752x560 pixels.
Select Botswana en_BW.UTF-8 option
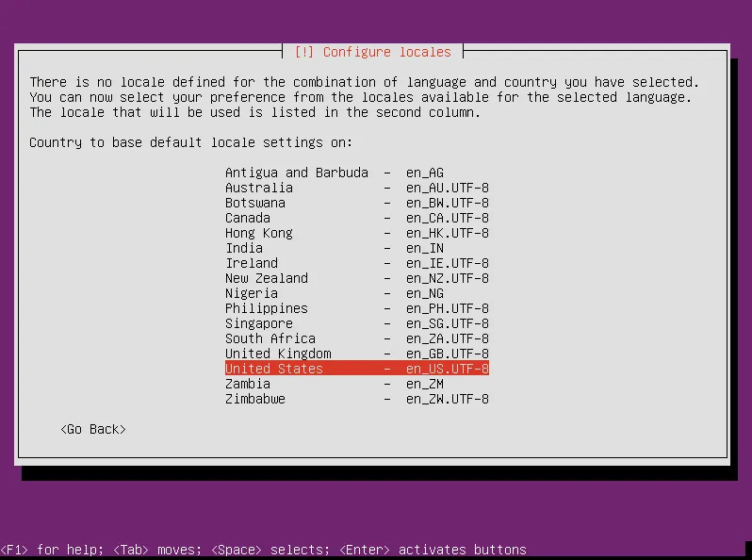[356, 203]
